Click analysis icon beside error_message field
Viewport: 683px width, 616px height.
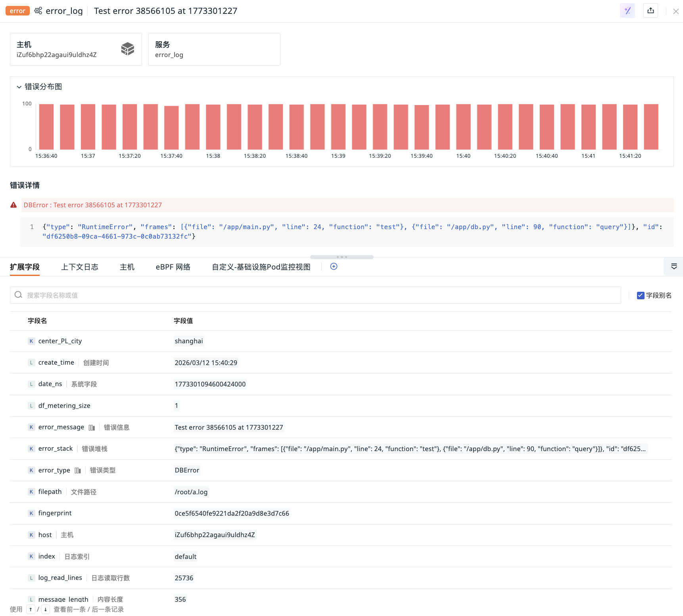coord(92,427)
